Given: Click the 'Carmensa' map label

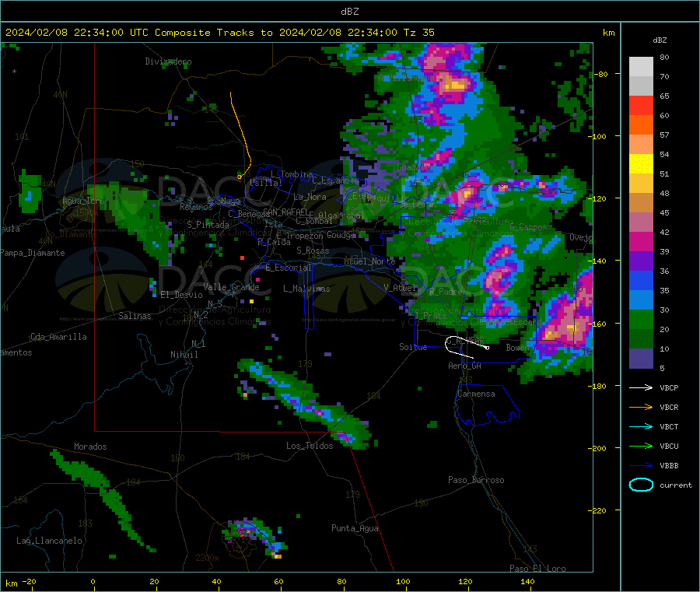Looking at the screenshot, I should [476, 394].
